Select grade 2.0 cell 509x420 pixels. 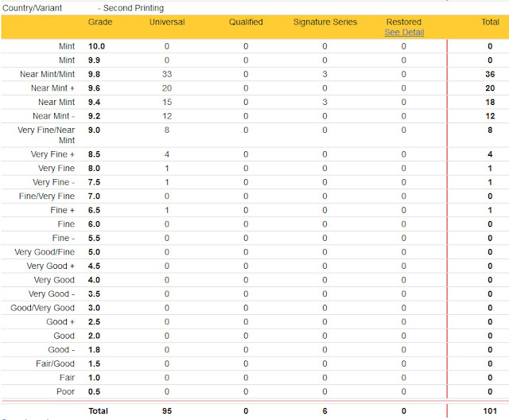click(x=94, y=336)
